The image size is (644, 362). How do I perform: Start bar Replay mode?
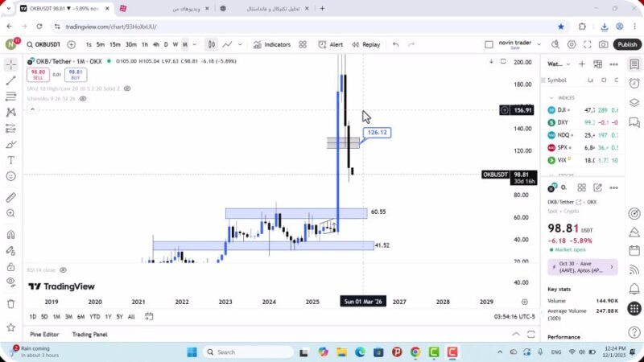[366, 45]
